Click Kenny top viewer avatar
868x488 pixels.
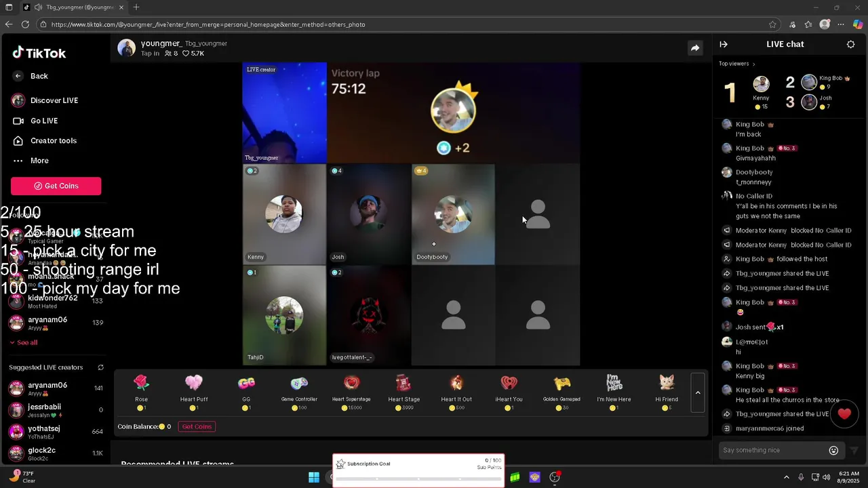[761, 84]
